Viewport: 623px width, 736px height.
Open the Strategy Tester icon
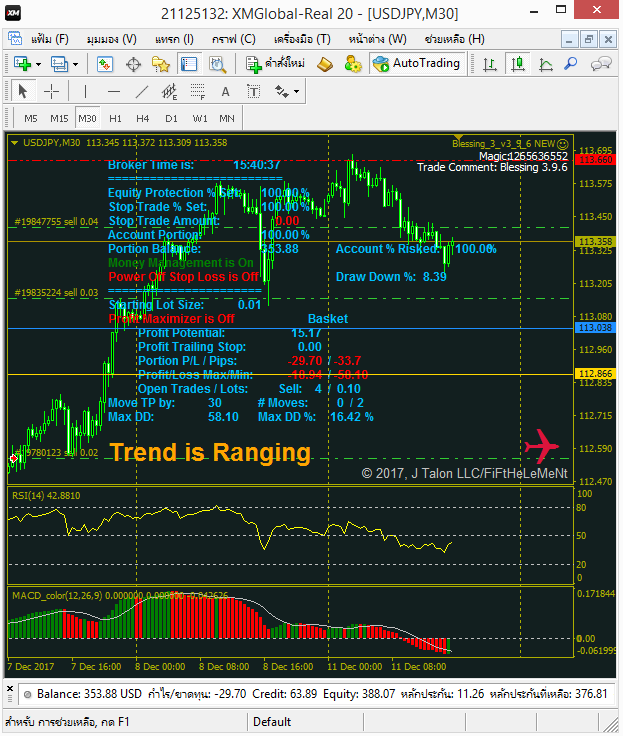pyautogui.click(x=218, y=64)
